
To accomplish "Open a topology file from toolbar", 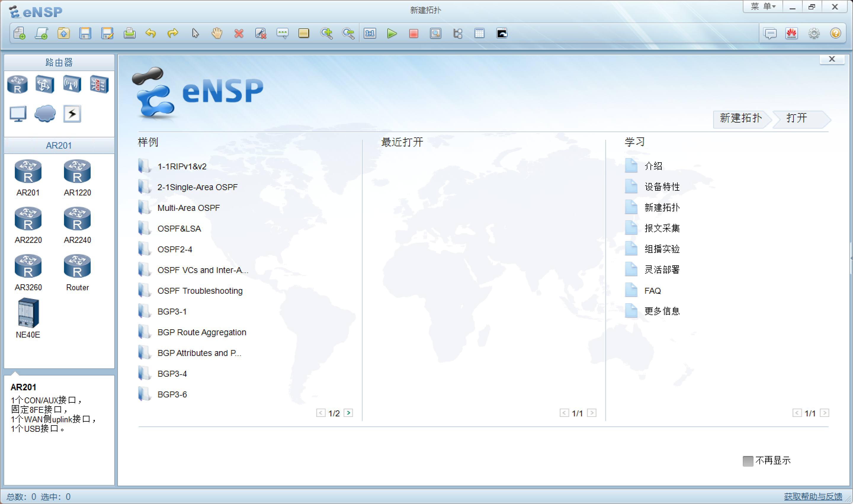I will [63, 33].
